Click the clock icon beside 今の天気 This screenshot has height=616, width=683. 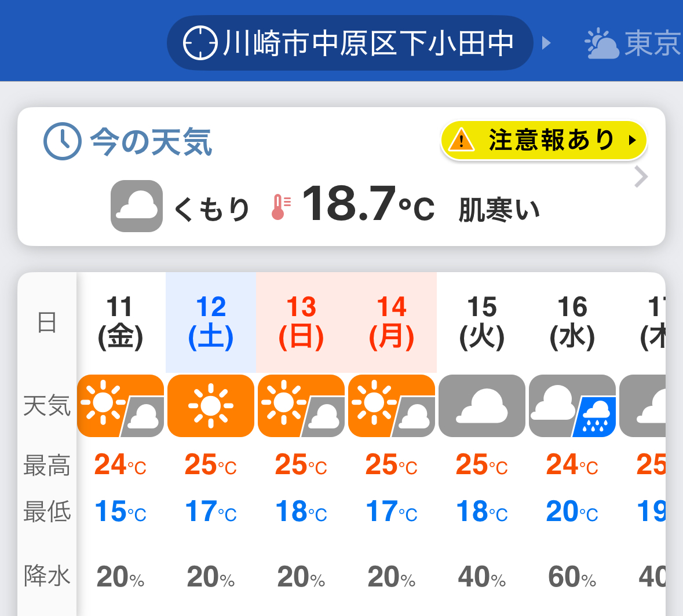pos(62,141)
